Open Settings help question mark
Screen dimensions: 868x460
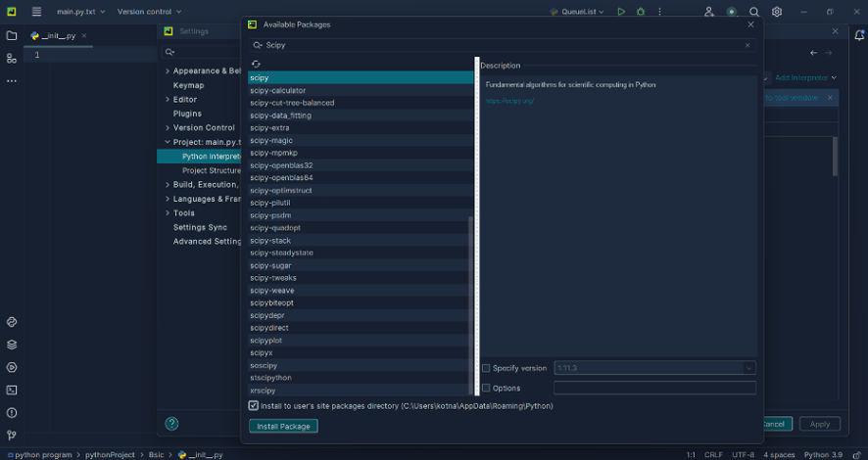click(171, 424)
